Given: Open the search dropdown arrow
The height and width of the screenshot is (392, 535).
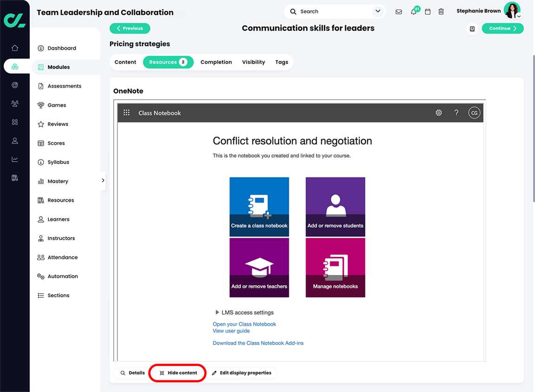Looking at the screenshot, I should (378, 11).
